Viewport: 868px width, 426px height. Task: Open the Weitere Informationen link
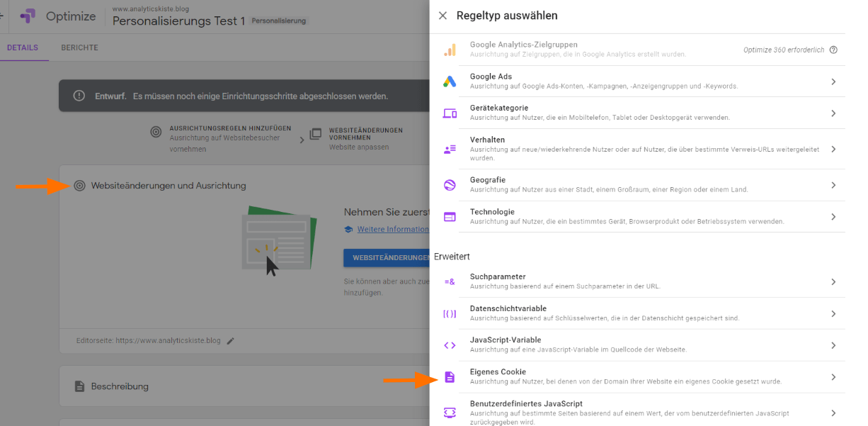(392, 229)
